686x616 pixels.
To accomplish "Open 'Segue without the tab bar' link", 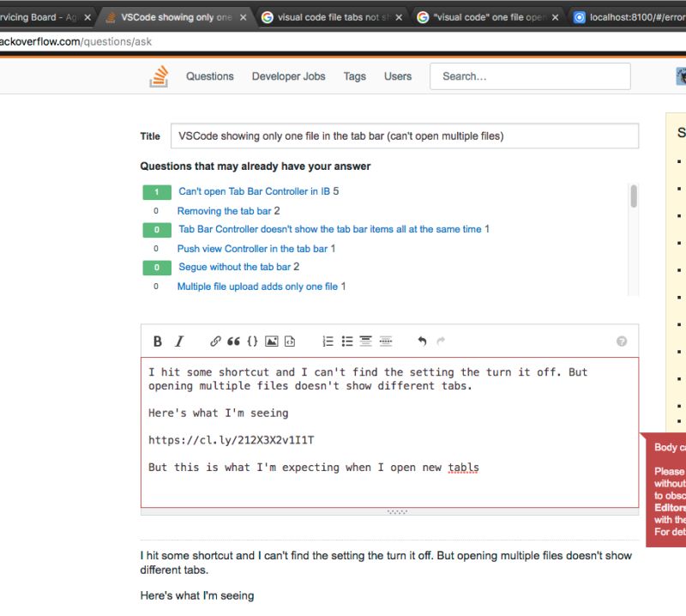I will pos(234,267).
